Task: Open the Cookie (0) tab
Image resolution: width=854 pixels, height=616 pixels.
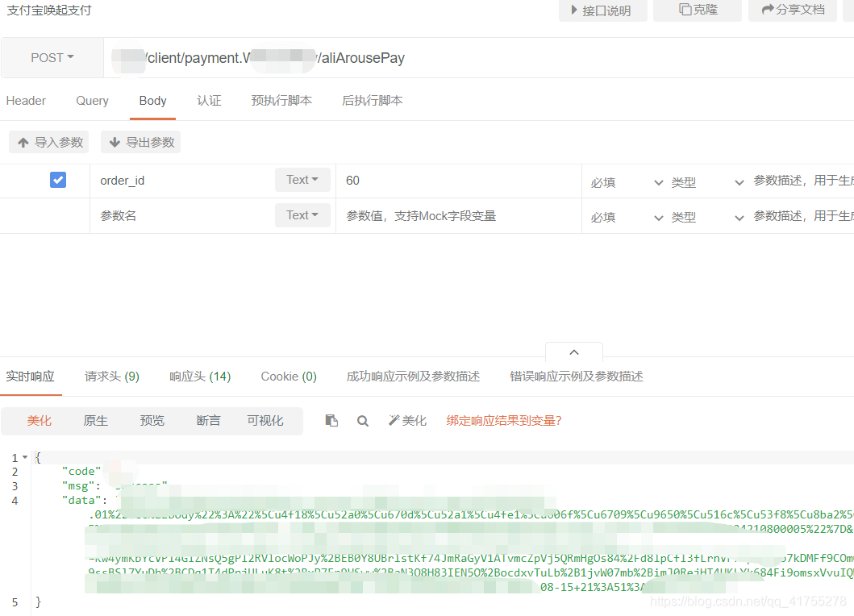Action: click(x=288, y=376)
